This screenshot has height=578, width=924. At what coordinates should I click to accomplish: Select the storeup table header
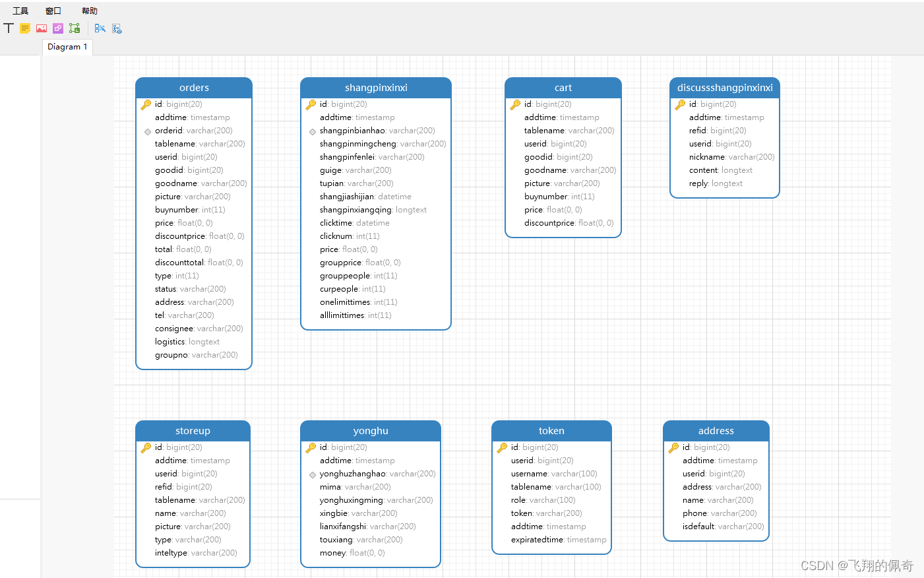click(x=193, y=431)
